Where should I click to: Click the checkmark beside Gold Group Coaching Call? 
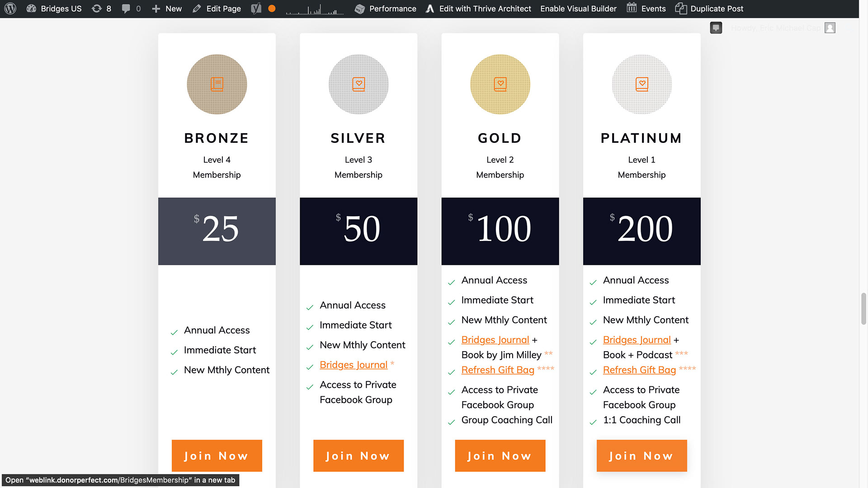[x=451, y=422]
